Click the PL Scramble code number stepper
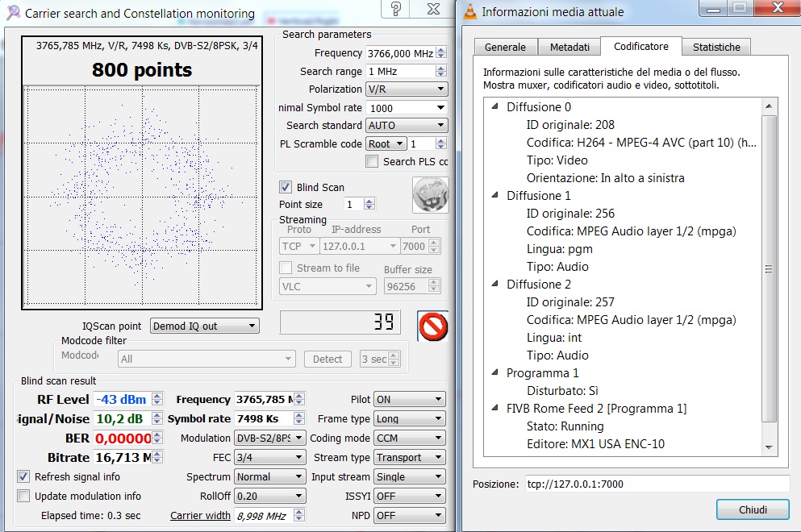The height and width of the screenshot is (532, 801). pyautogui.click(x=441, y=144)
